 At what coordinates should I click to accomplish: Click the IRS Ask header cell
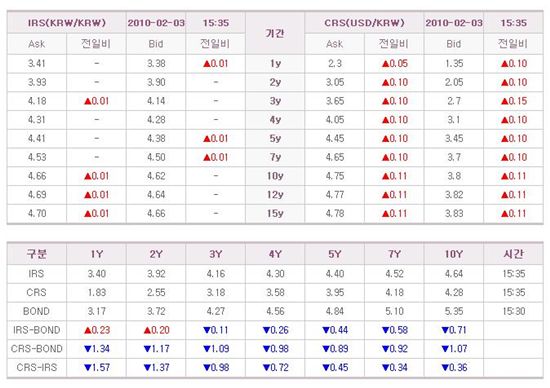click(x=36, y=44)
